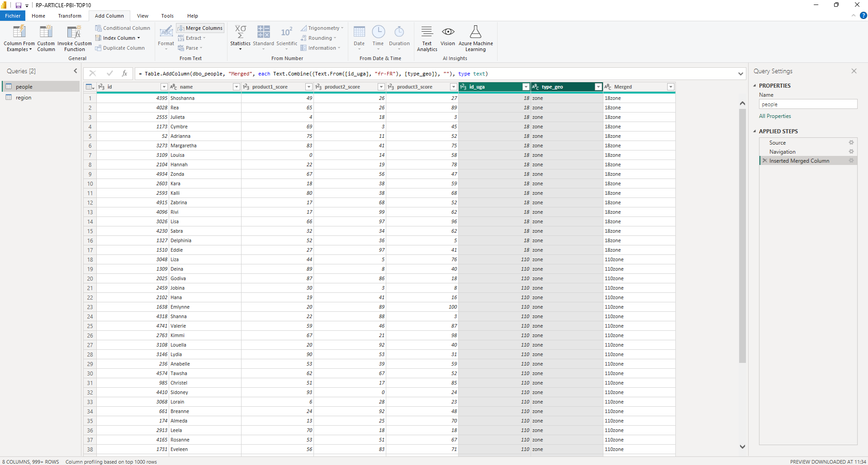Click the query Name input field
Screen dimensions: 868x465
tap(808, 104)
